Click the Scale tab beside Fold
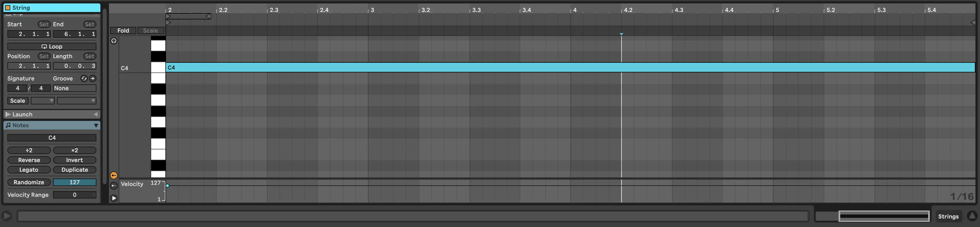The image size is (980, 227). click(150, 31)
